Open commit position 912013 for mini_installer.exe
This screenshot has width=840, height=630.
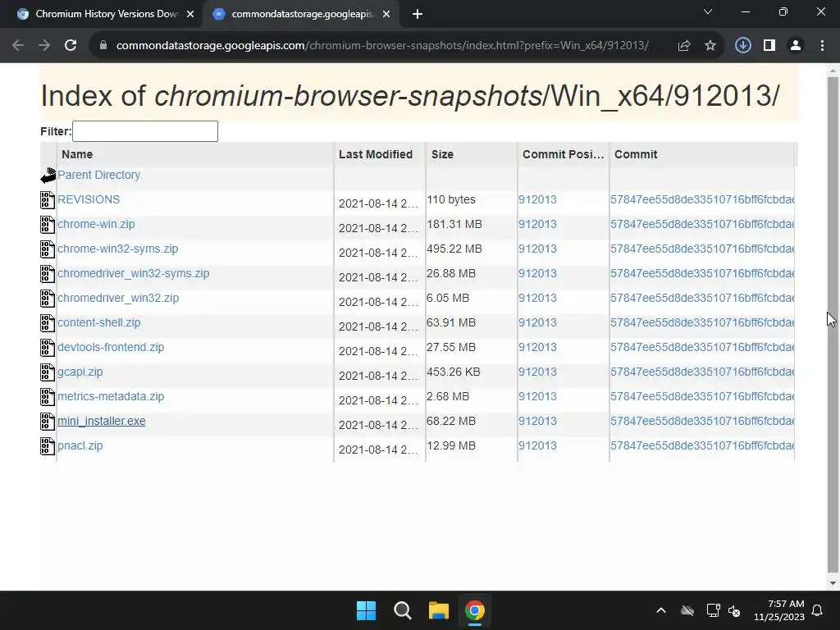coord(537,421)
